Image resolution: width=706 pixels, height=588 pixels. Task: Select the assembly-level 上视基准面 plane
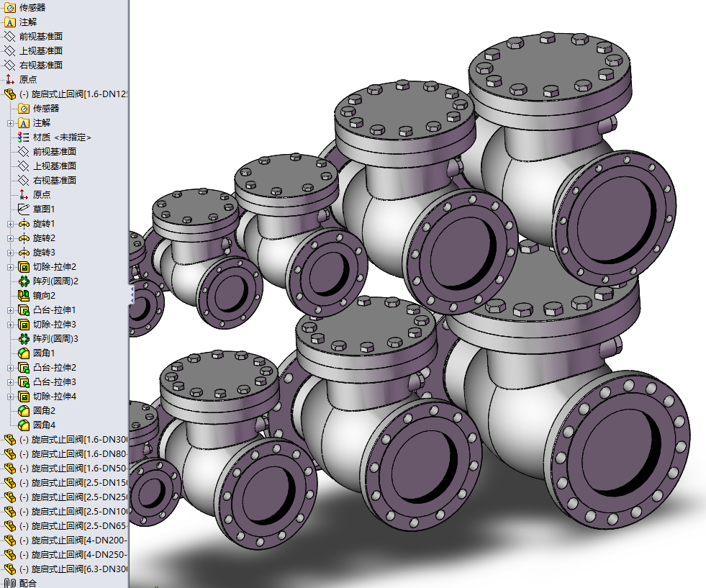click(x=40, y=51)
